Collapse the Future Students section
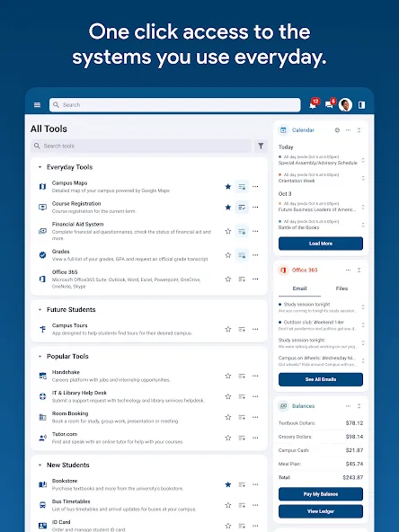This screenshot has width=399, height=532. (40, 310)
